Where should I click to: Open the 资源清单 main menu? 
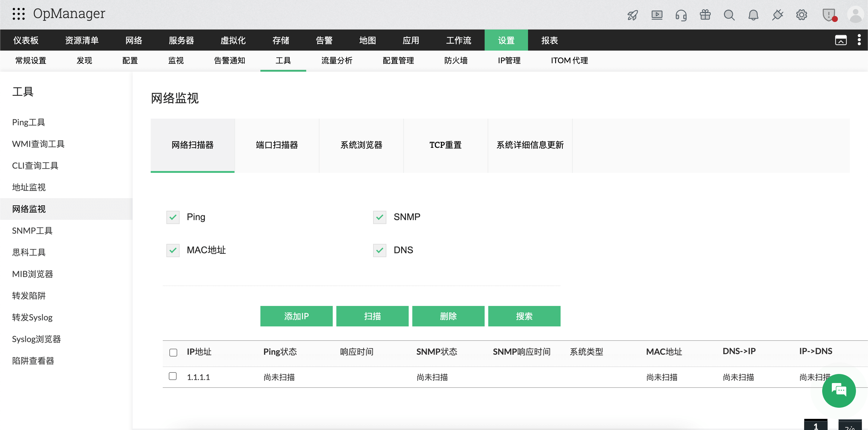click(x=82, y=40)
